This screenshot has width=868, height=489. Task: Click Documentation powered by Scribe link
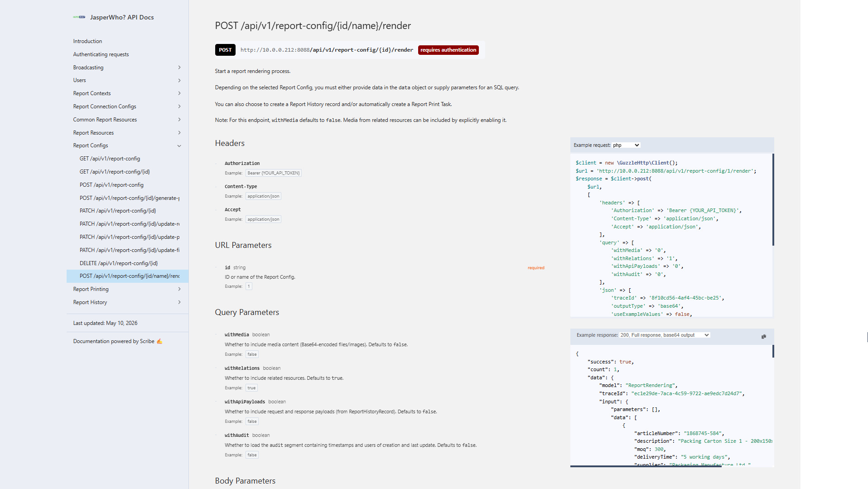118,341
